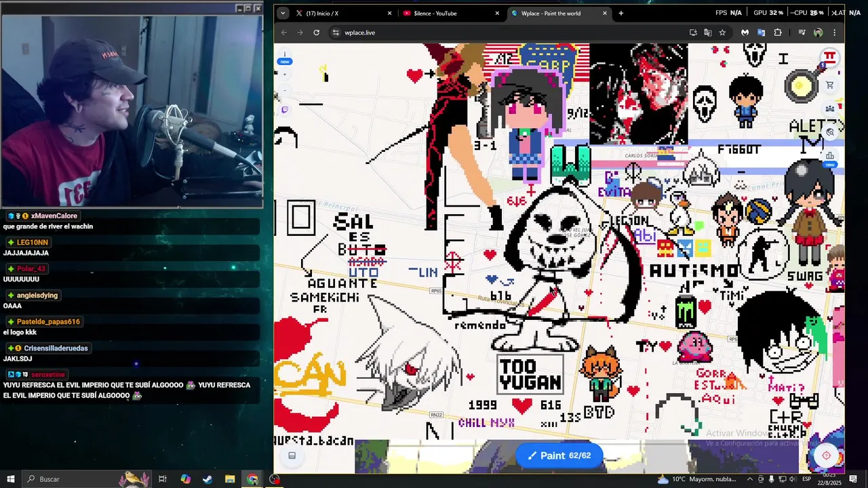This screenshot has height=488, width=868.
Task: Click chat username angieisdying
Action: 37,296
